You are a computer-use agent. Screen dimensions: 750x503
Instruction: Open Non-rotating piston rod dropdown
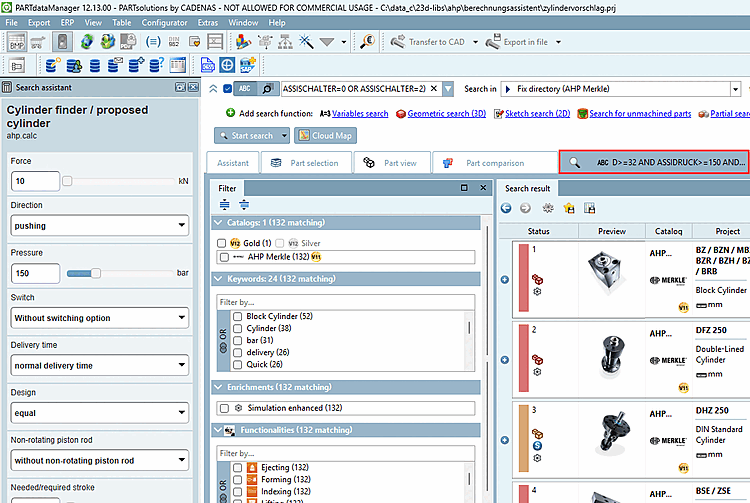tap(99, 461)
